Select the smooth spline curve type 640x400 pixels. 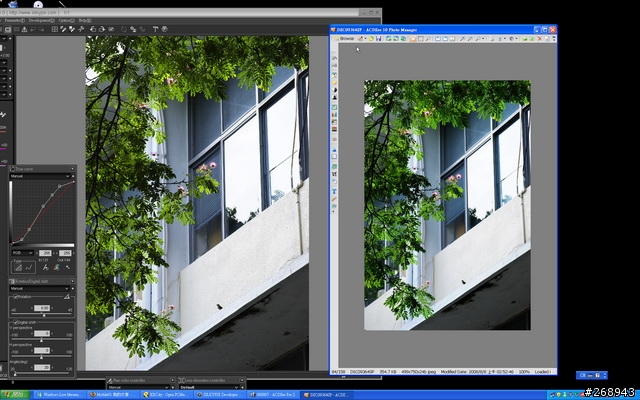[x=29, y=268]
